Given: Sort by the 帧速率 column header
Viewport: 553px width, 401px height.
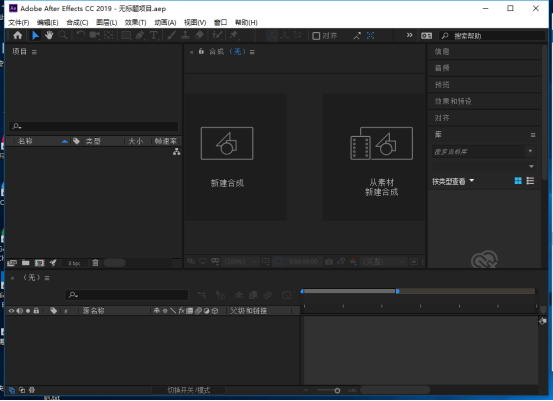Looking at the screenshot, I should (x=165, y=141).
